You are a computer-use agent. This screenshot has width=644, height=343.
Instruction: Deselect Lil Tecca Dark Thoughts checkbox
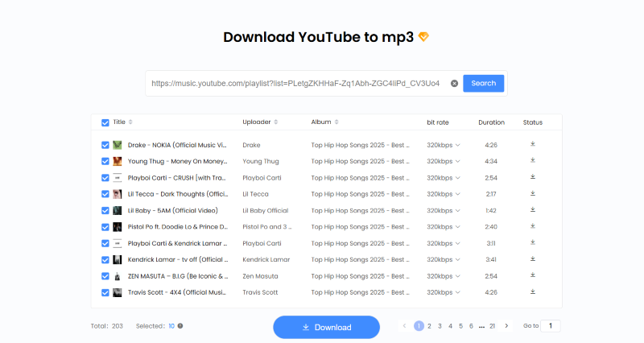(x=105, y=194)
